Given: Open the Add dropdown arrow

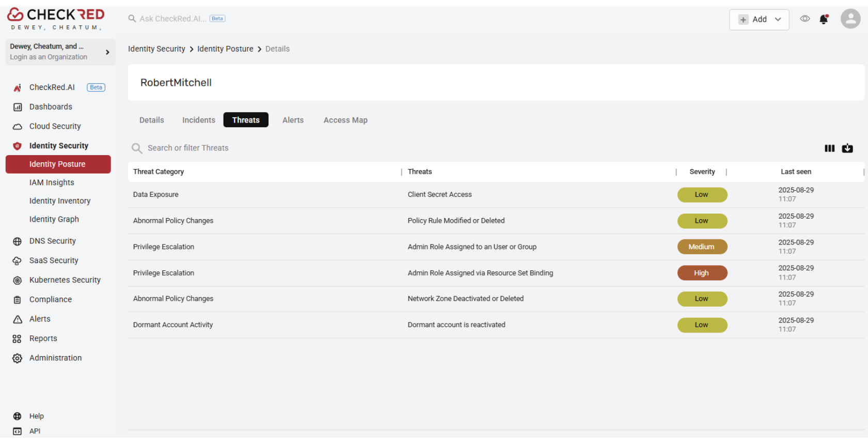Looking at the screenshot, I should tap(778, 20).
